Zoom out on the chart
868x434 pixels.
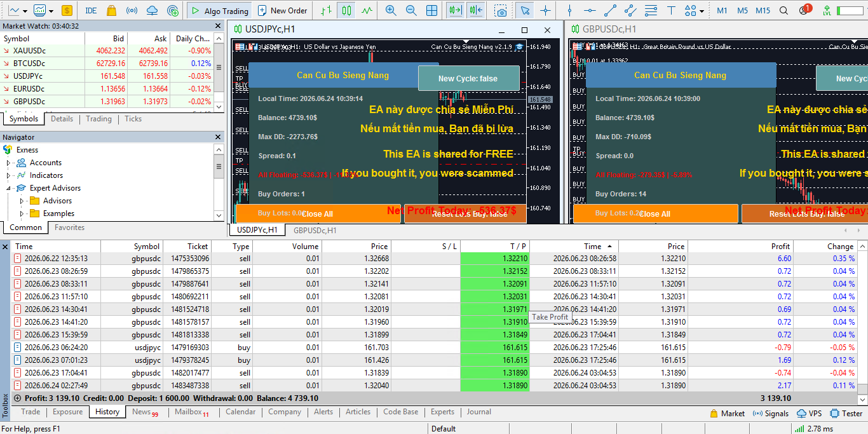coord(411,10)
